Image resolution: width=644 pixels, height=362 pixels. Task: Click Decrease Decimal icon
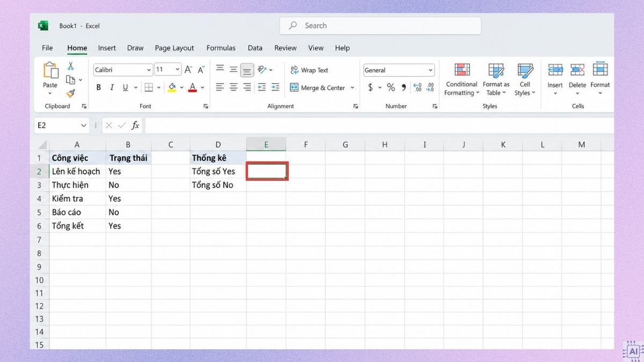click(x=430, y=87)
